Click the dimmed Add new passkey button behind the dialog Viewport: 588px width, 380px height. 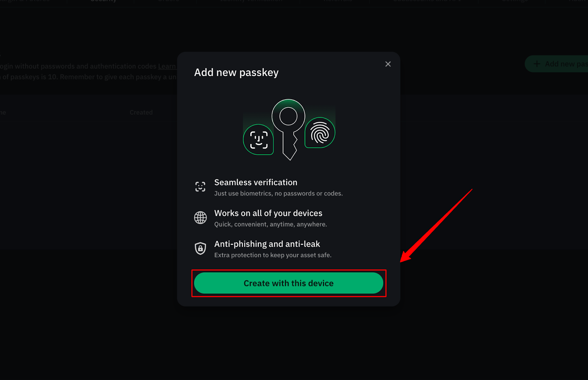coord(556,64)
